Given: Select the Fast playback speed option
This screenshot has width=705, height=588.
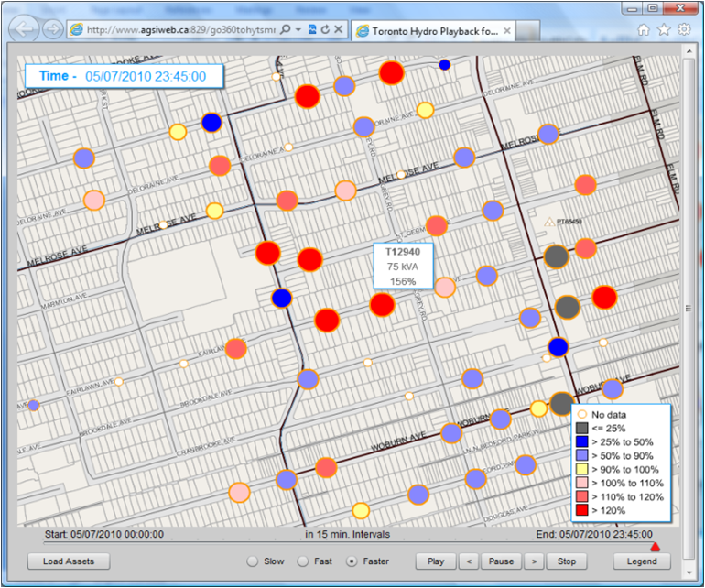Looking at the screenshot, I should (x=302, y=561).
